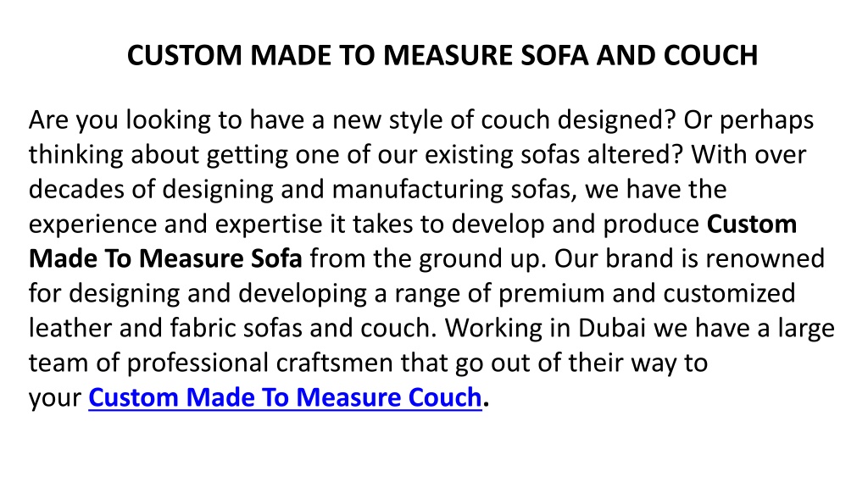Click the bold phrase 'Made To Measure Sofa'
Screen dimensions: 868x488
[x=165, y=258]
